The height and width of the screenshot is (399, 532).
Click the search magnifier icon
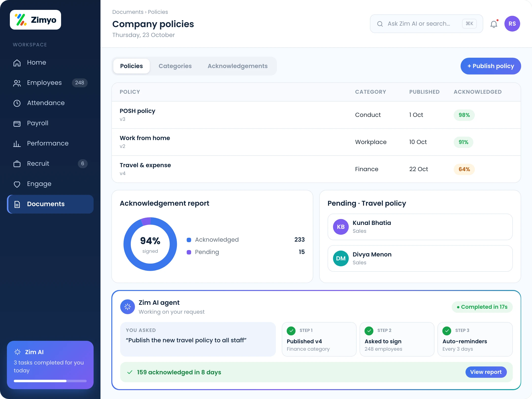[380, 24]
